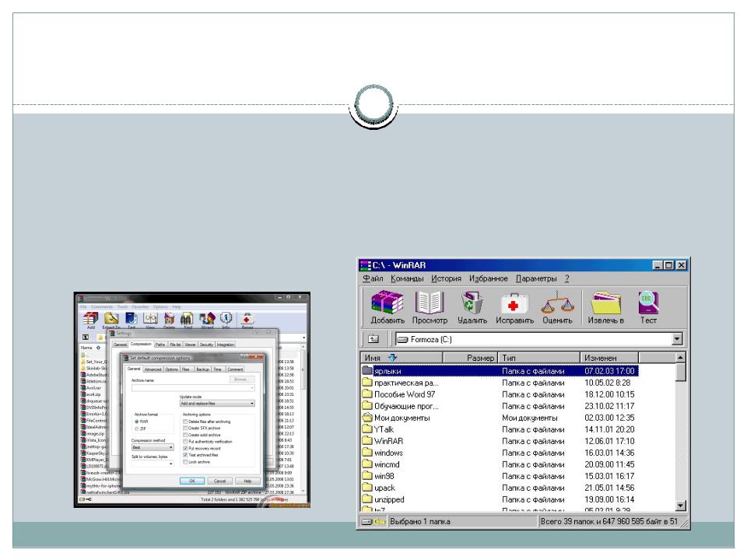Image resolution: width=747 pixels, height=560 pixels.
Task: Open the Избранное menu
Action: (489, 278)
